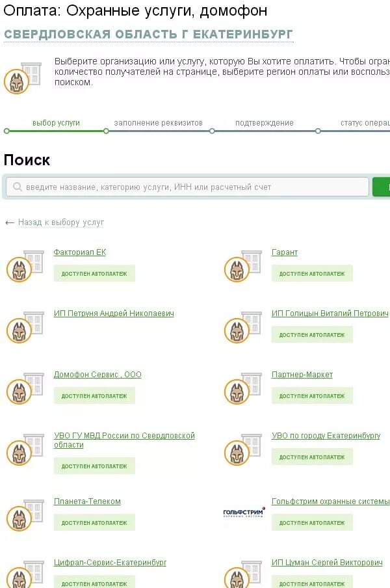The width and height of the screenshot is (390, 588).
Task: Select the заполнение реквизитов step label
Action: pyautogui.click(x=158, y=123)
